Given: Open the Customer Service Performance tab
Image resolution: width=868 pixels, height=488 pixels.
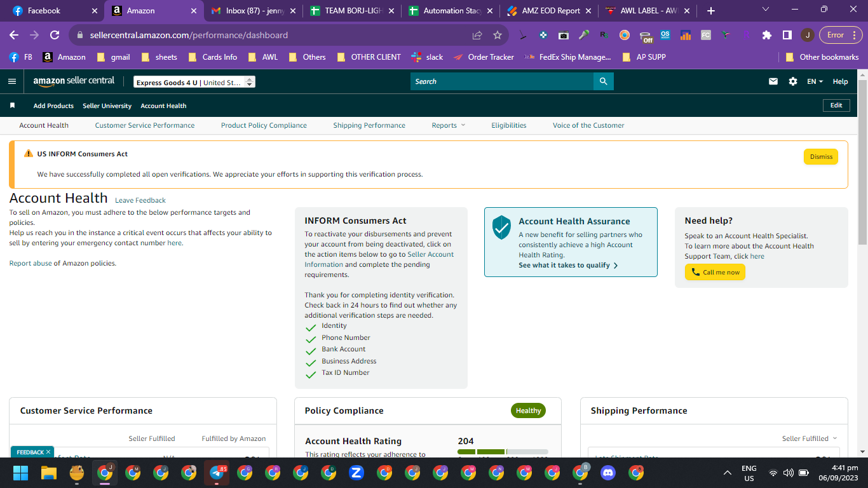Looking at the screenshot, I should 145,125.
